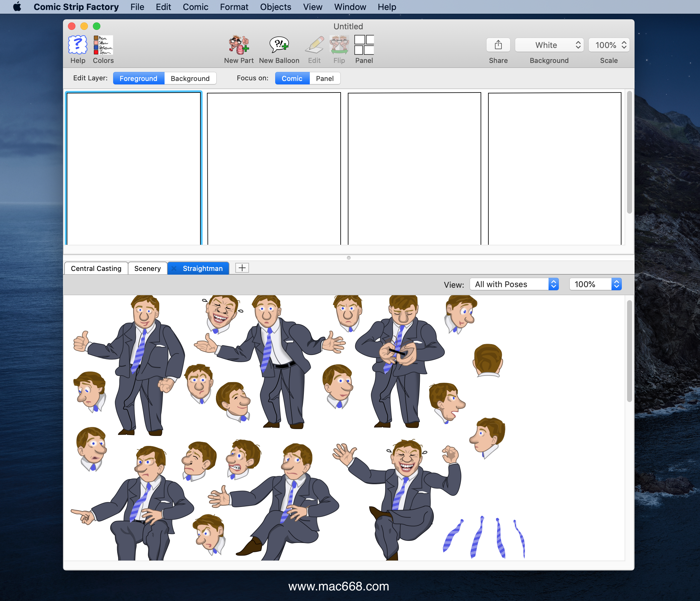Click the add new tab button

click(x=242, y=267)
